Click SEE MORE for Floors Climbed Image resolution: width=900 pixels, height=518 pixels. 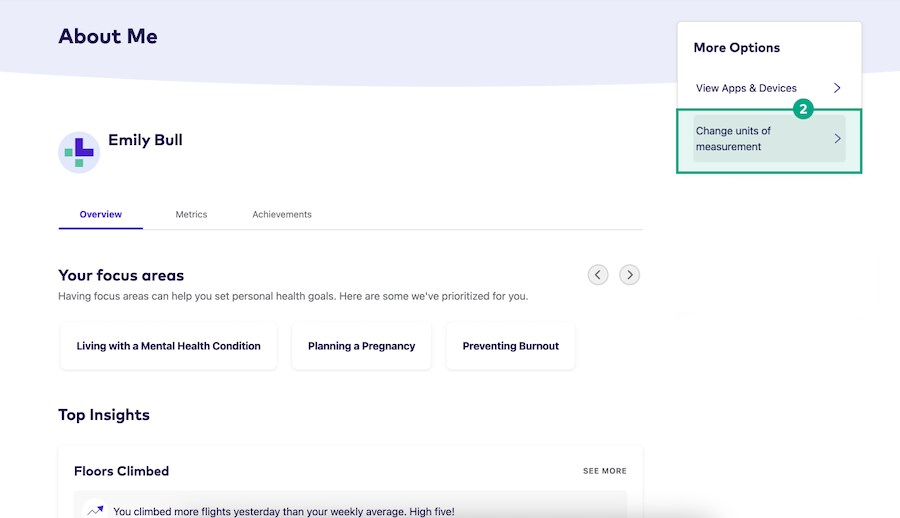point(604,471)
